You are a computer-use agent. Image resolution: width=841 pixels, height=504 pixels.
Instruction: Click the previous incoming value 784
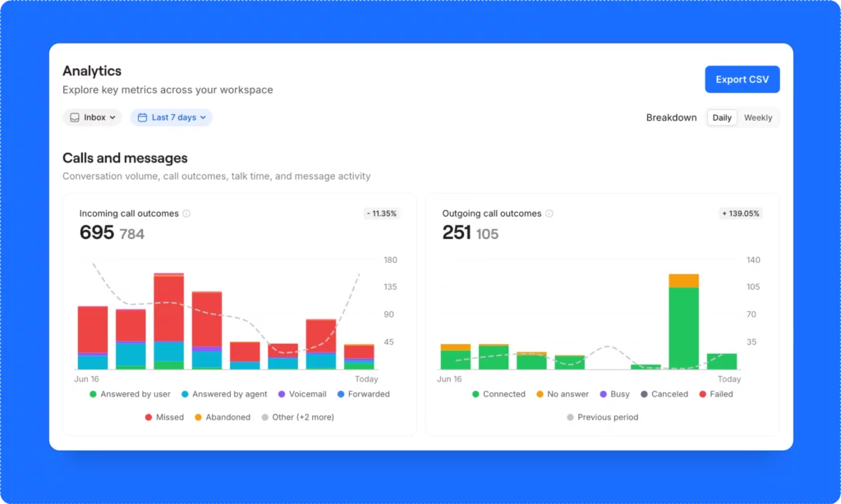(132, 234)
